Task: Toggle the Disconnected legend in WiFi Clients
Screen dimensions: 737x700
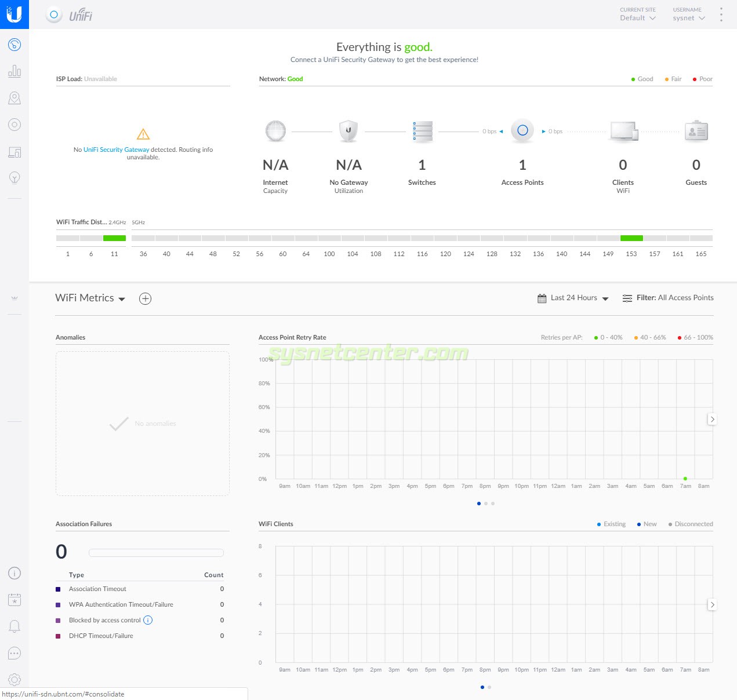Action: (691, 524)
